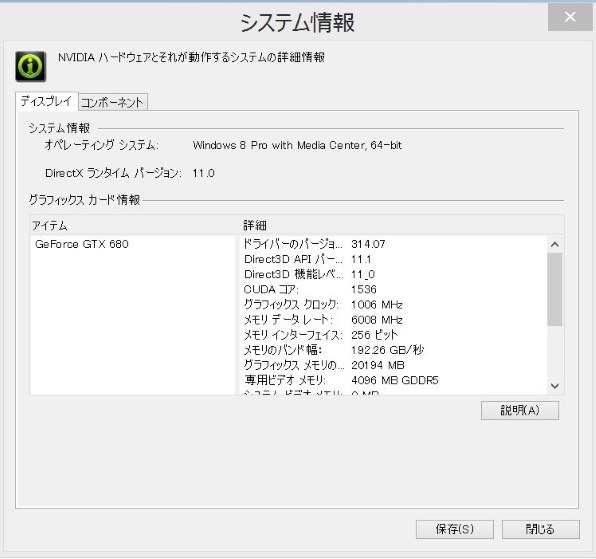This screenshot has height=559, width=596.
Task: Close the システム情報 dialog with X
Action: 570,17
